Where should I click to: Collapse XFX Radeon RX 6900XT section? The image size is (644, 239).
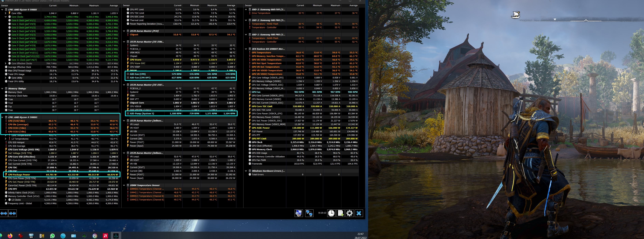tap(246, 49)
